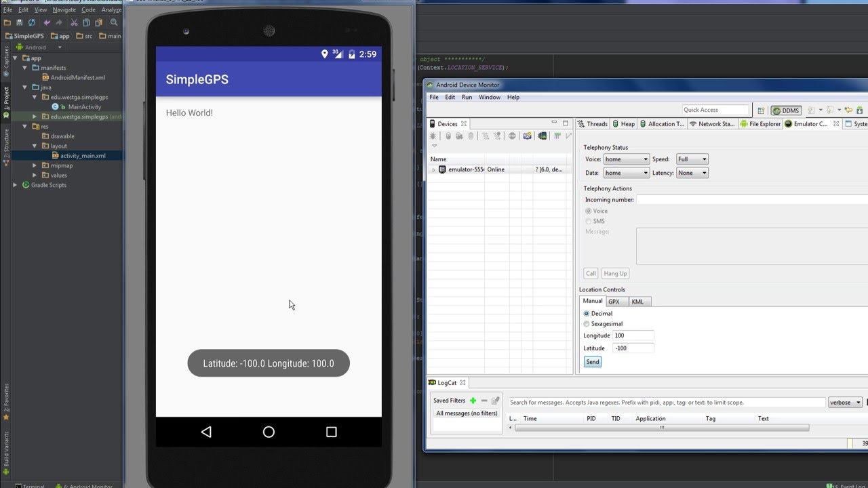Open the Navigate menu in Android Studio
The width and height of the screenshot is (868, 488).
click(64, 10)
